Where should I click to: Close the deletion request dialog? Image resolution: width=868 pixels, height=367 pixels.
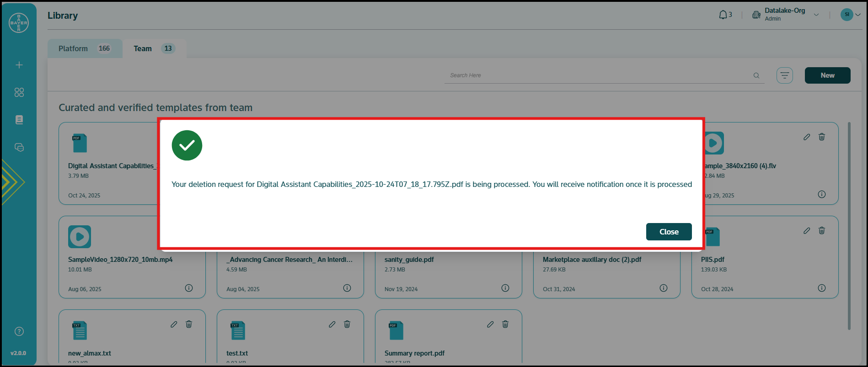pyautogui.click(x=669, y=232)
